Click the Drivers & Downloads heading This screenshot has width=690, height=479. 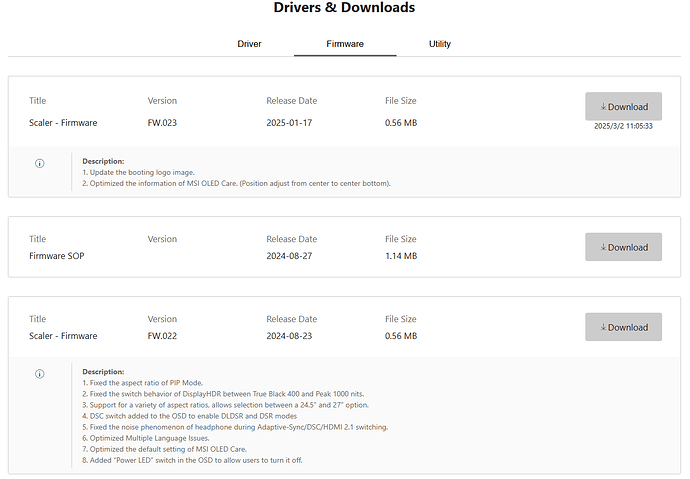[x=344, y=8]
